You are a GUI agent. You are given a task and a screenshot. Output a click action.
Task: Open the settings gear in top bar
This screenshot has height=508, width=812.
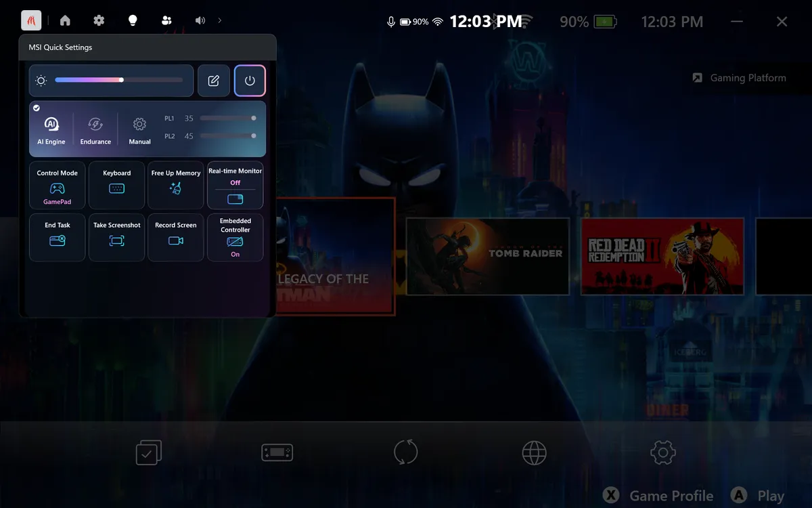pos(99,20)
